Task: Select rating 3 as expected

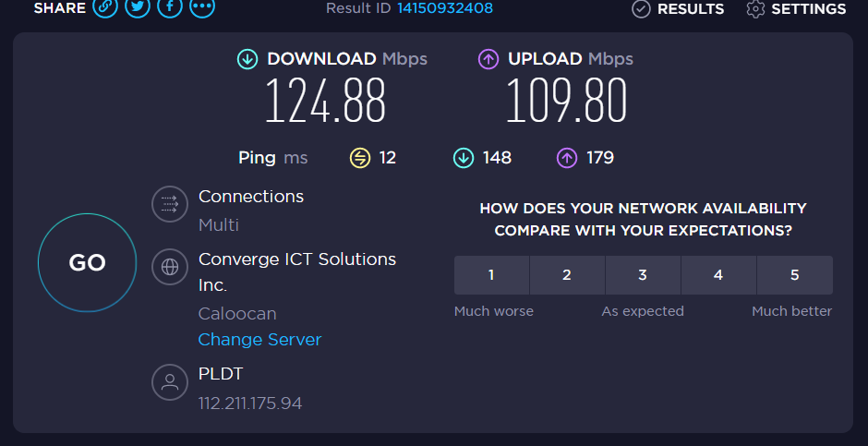Action: (x=643, y=275)
